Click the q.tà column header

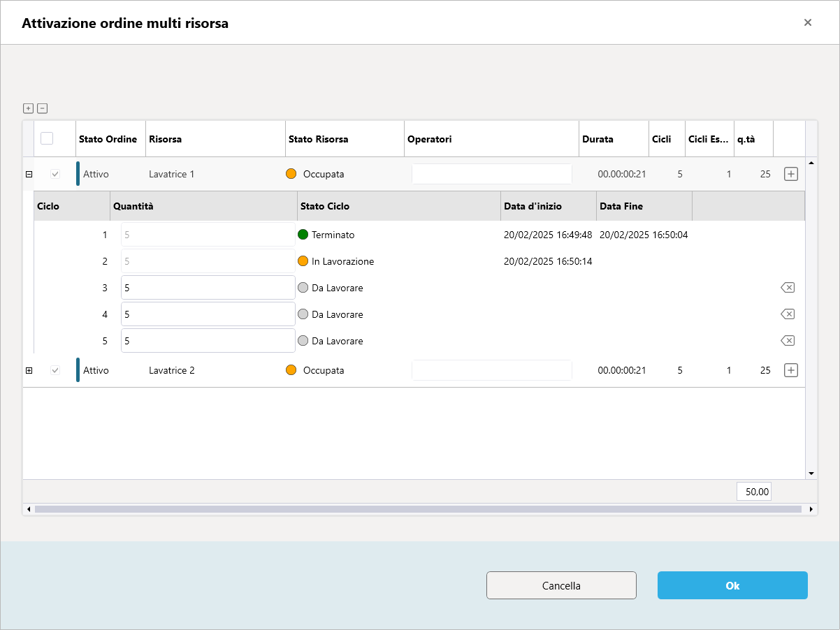pyautogui.click(x=753, y=139)
